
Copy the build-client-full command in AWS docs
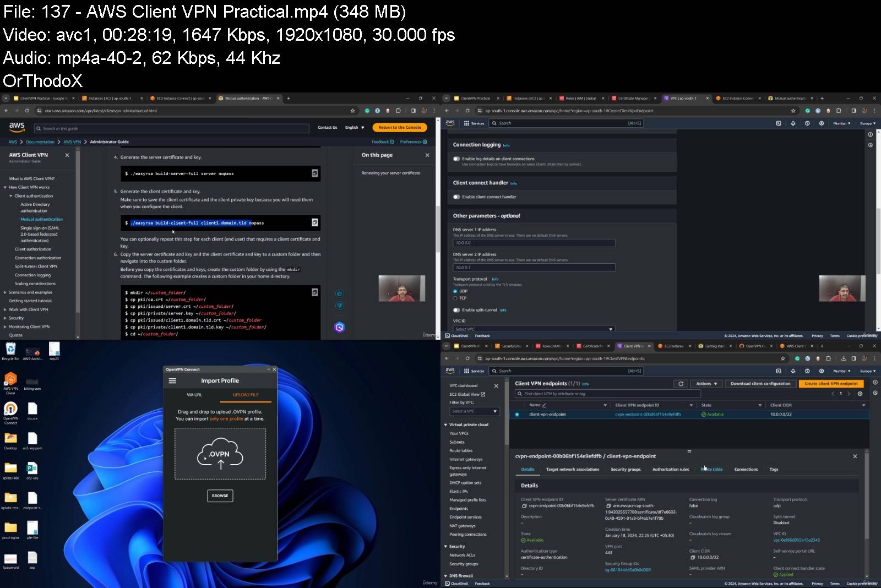click(314, 222)
